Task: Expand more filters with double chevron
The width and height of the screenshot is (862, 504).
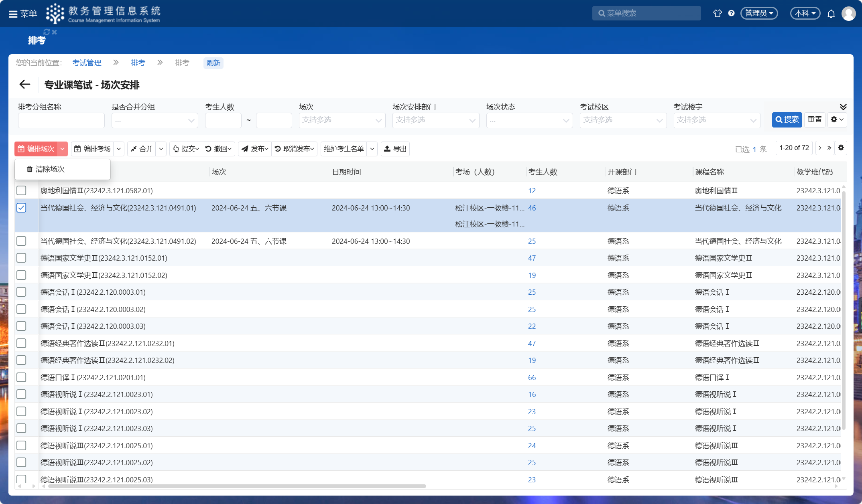Action: [843, 107]
